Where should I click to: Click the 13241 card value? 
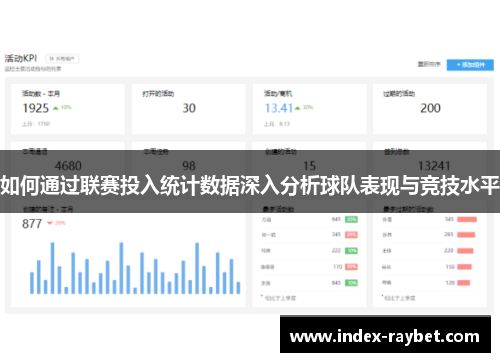434,166
